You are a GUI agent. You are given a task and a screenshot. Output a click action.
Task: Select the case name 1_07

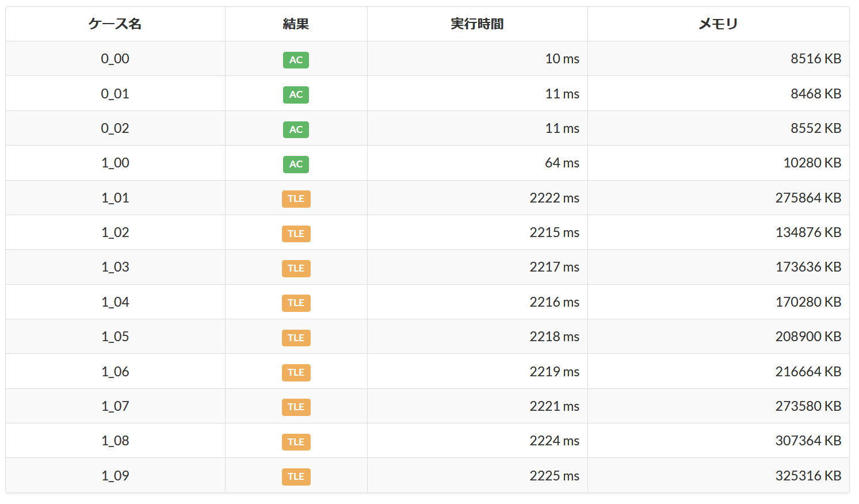click(x=115, y=406)
